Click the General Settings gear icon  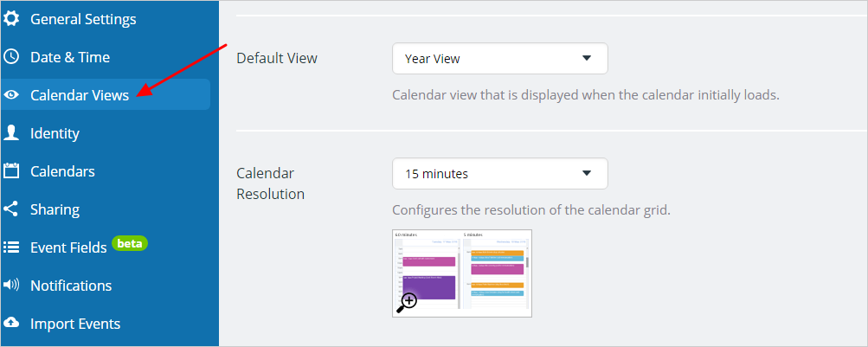[x=11, y=19]
